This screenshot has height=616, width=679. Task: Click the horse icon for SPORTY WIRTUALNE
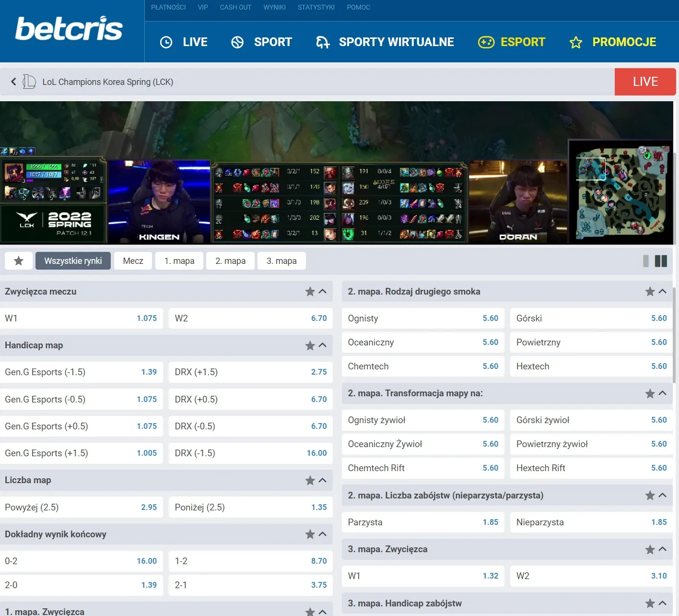pos(322,42)
